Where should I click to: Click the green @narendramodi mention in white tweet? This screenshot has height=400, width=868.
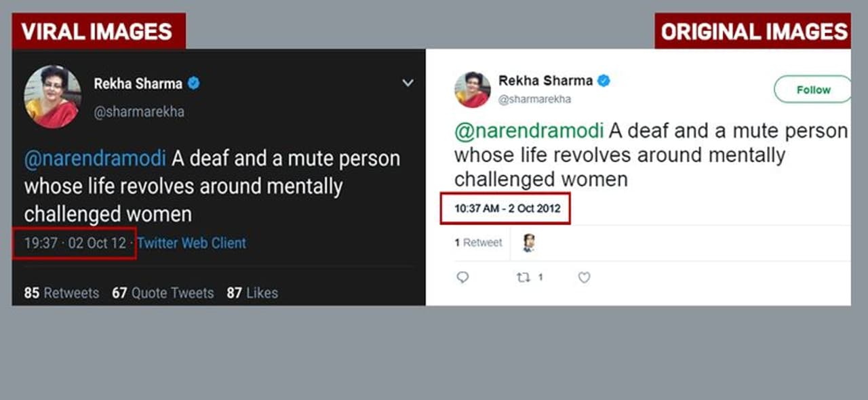click(x=530, y=129)
